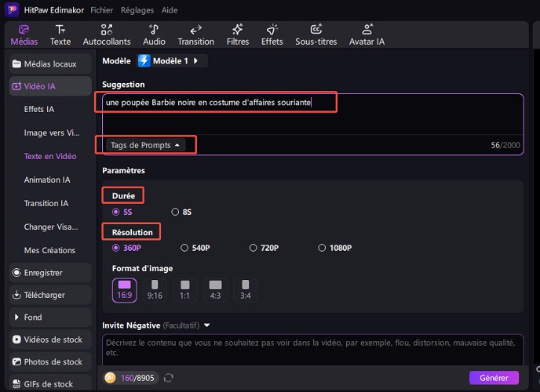540x392 pixels.
Task: Select the 4:3 image format
Action: [x=215, y=290]
